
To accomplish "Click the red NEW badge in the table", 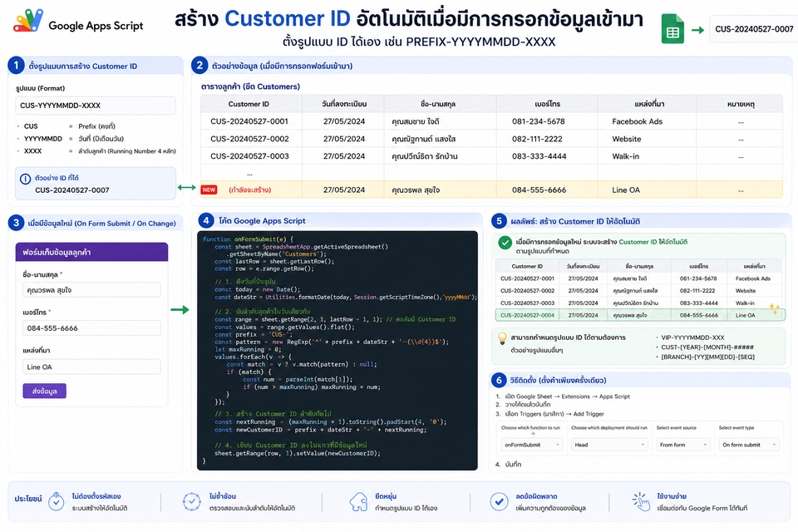I will [x=209, y=190].
